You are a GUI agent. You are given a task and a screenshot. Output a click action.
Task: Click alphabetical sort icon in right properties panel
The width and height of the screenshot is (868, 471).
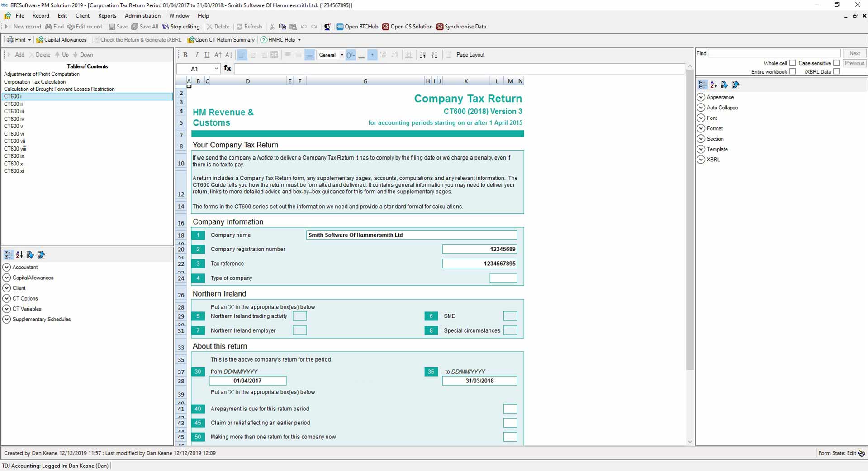(x=713, y=85)
